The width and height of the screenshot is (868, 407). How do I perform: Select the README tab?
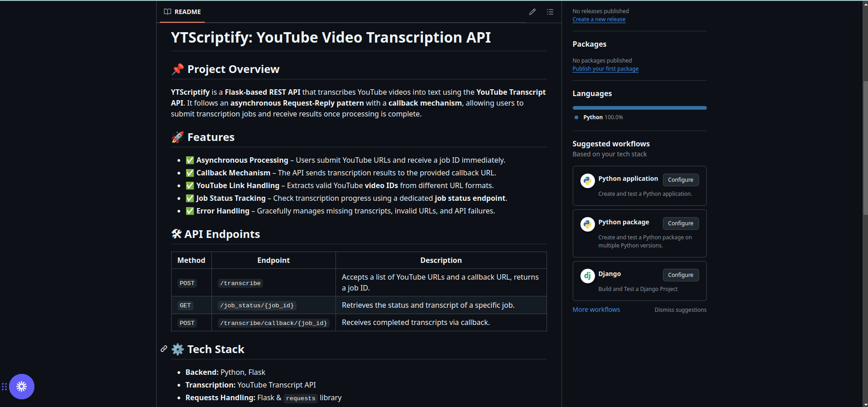pos(182,12)
